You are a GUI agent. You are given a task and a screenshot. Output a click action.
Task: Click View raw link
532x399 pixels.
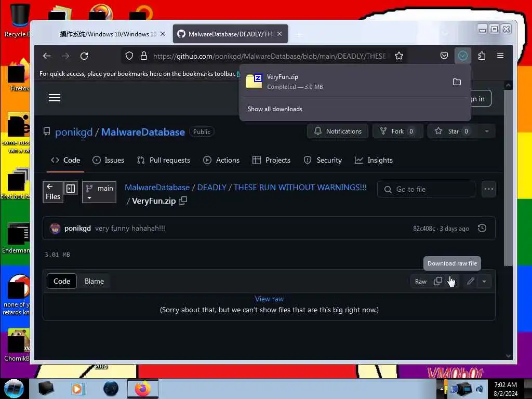pos(270,299)
